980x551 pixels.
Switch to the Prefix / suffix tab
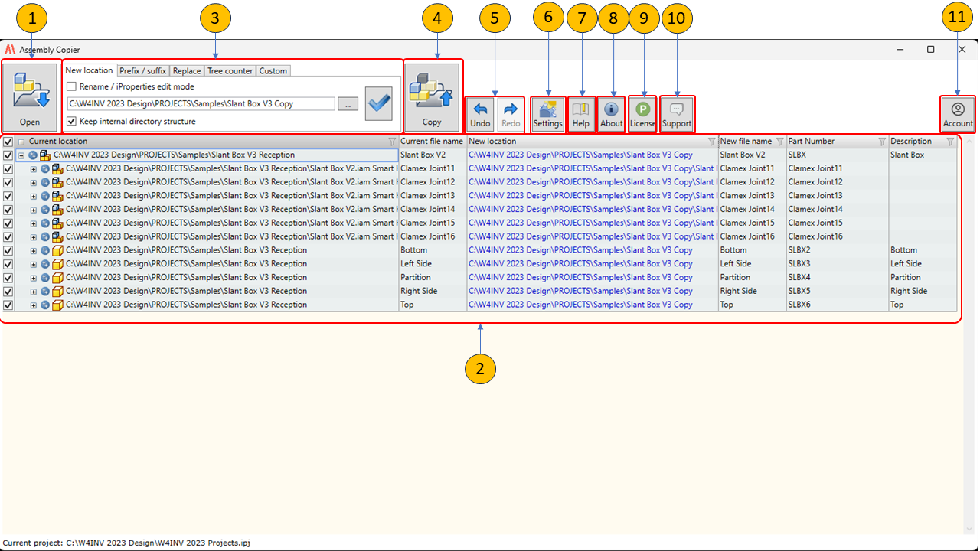pyautogui.click(x=142, y=71)
